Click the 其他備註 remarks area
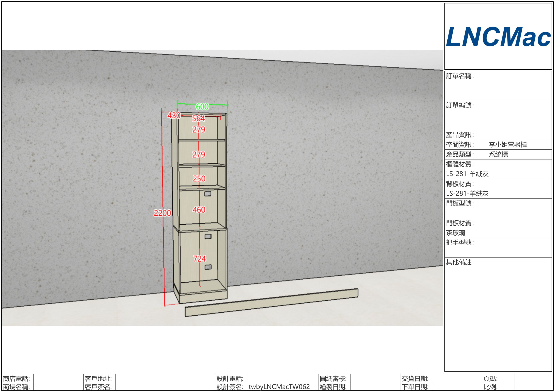555x392 pixels. (x=498, y=314)
